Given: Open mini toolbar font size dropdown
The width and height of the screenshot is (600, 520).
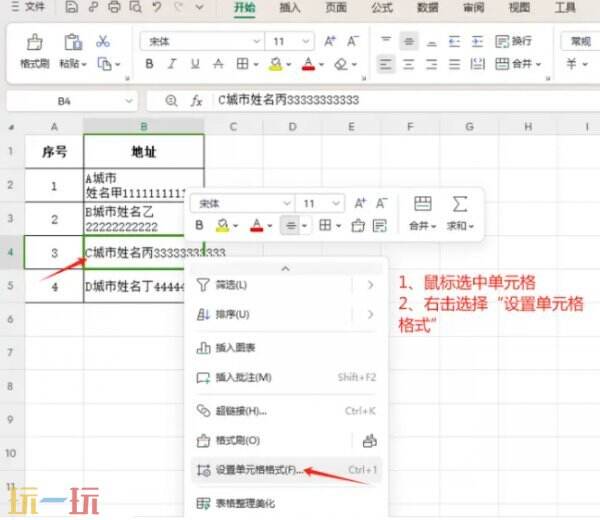Looking at the screenshot, I should [x=336, y=204].
